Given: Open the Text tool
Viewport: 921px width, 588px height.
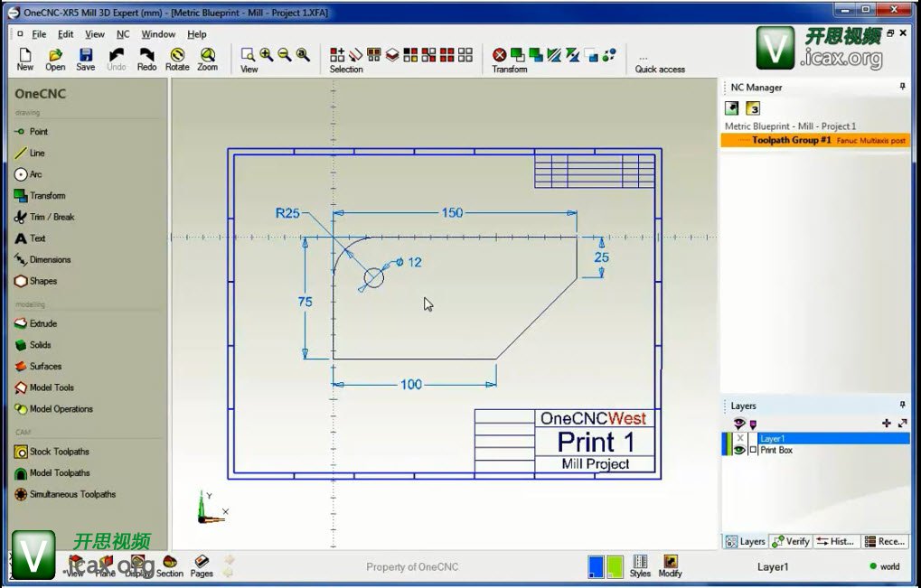Looking at the screenshot, I should coord(29,238).
